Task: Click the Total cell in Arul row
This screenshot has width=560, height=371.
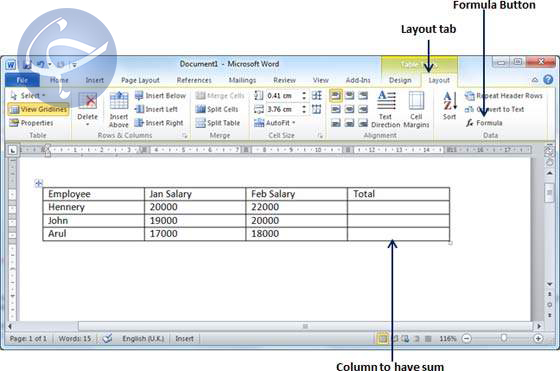Action: coord(398,234)
